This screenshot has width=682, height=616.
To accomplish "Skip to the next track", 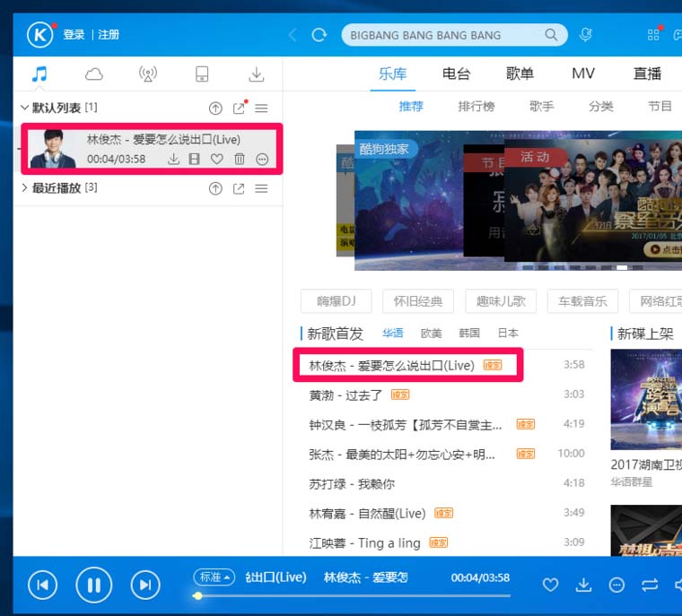I will (x=145, y=585).
